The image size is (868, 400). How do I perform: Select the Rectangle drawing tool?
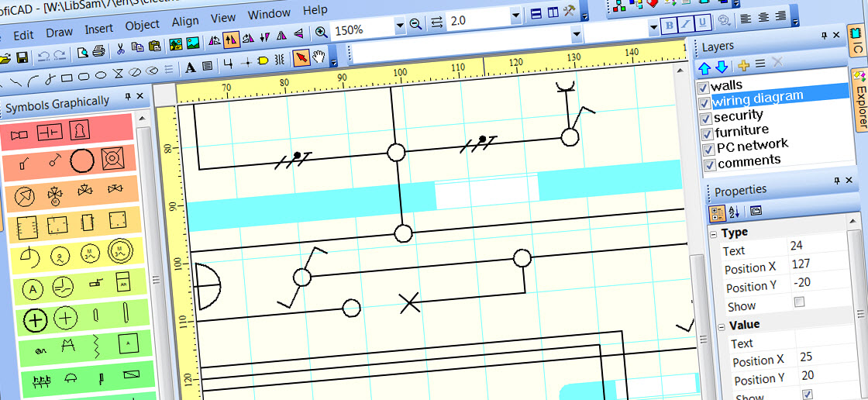click(x=67, y=78)
